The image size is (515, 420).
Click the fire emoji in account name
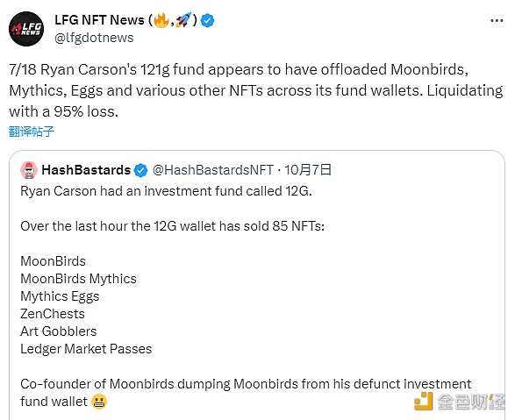(x=161, y=20)
